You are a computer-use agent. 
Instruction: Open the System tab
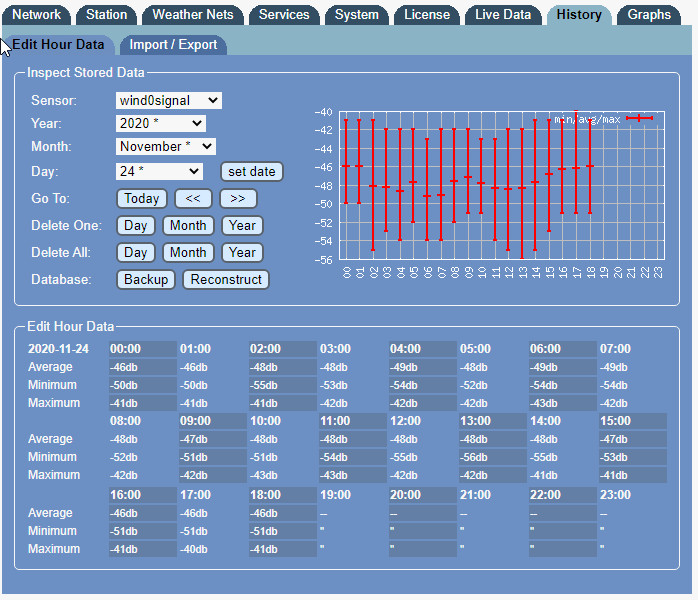point(357,15)
